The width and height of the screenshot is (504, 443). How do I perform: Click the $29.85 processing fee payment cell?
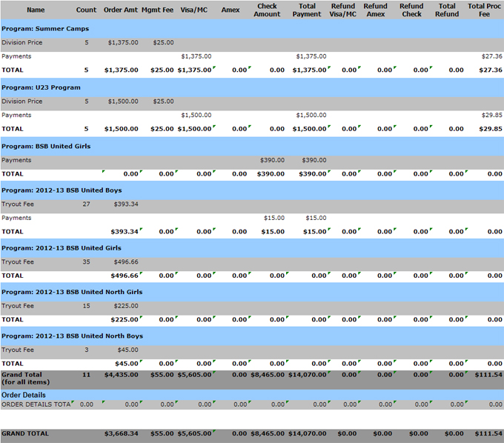coord(492,115)
